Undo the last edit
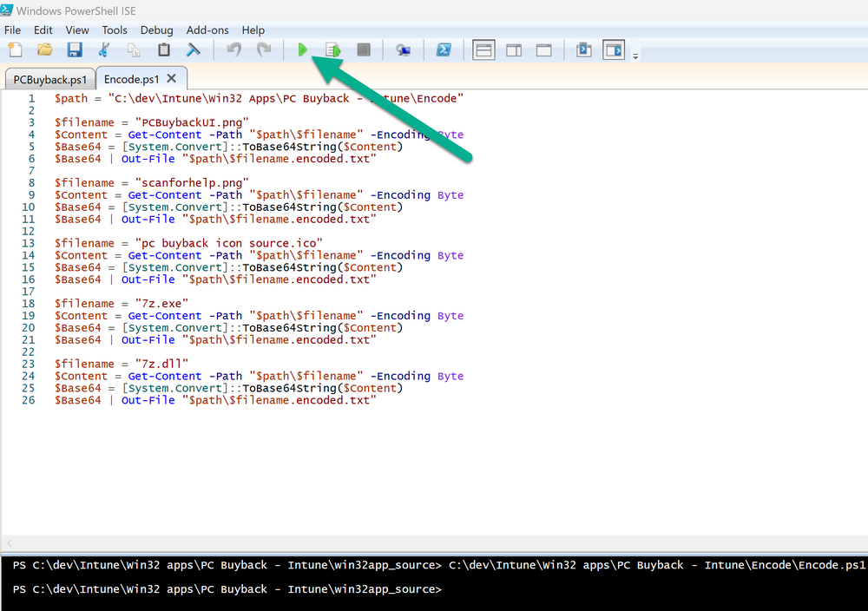 [234, 49]
